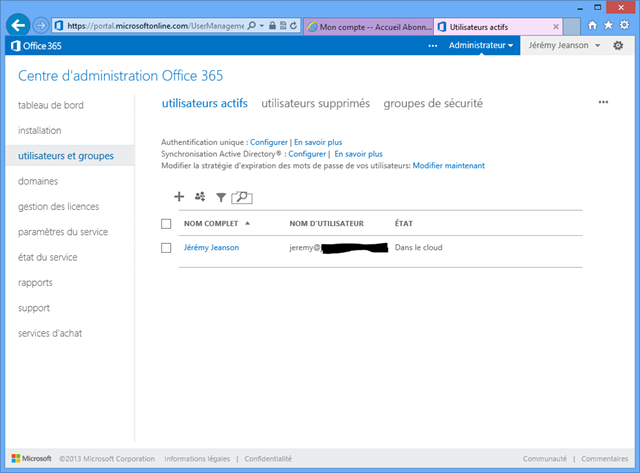Click En savoir plus for Active Directory
640x473 pixels.
(358, 154)
